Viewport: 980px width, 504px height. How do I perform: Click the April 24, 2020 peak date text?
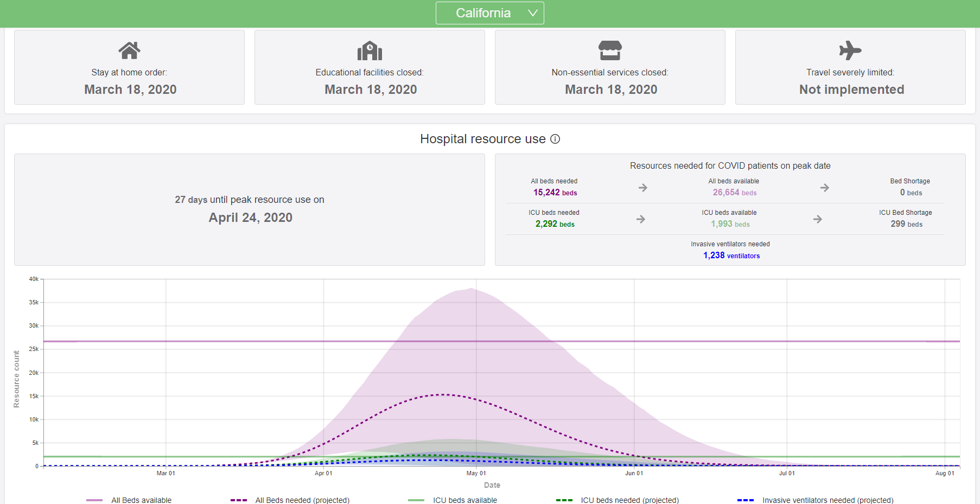250,218
